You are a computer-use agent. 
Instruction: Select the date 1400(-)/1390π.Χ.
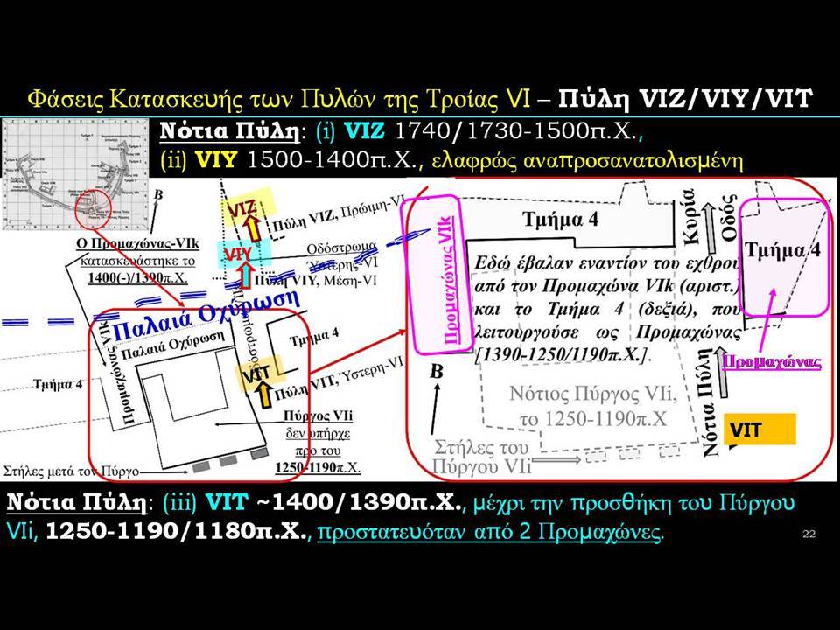[137, 278]
